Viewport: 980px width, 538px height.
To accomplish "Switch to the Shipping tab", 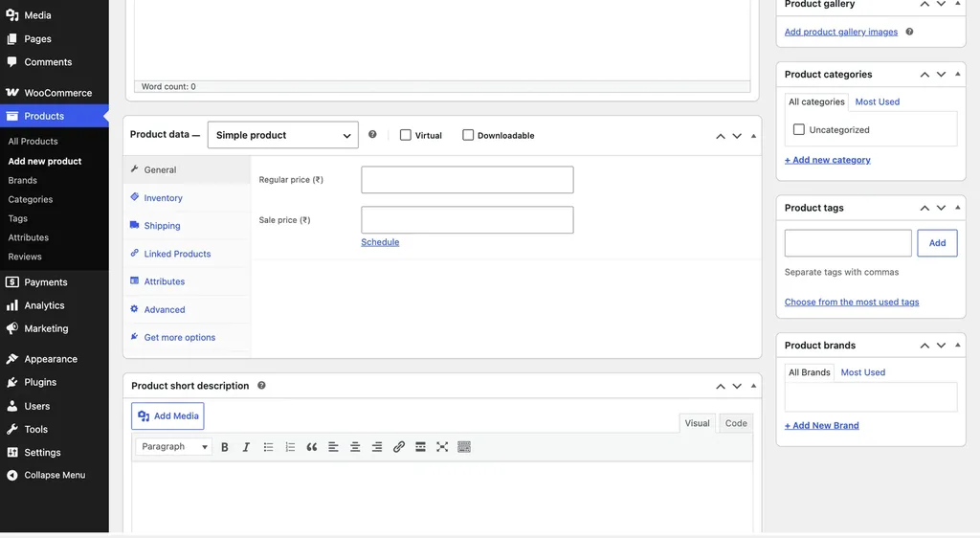I will 187,226.
